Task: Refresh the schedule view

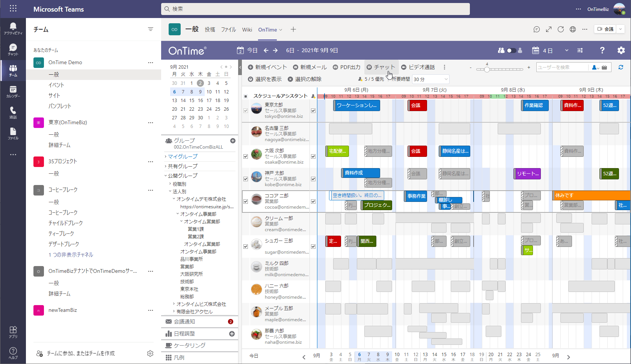Action: pos(621,67)
